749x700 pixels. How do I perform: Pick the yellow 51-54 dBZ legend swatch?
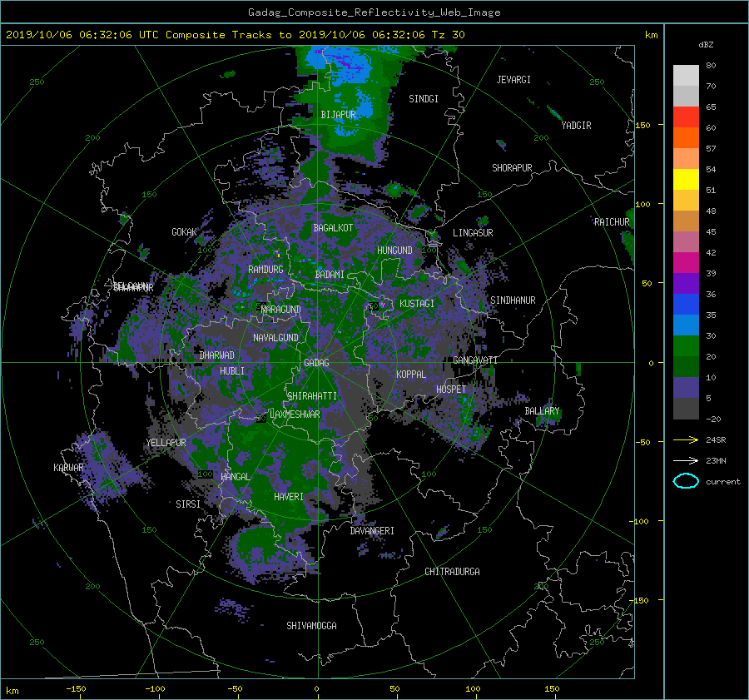tap(686, 179)
